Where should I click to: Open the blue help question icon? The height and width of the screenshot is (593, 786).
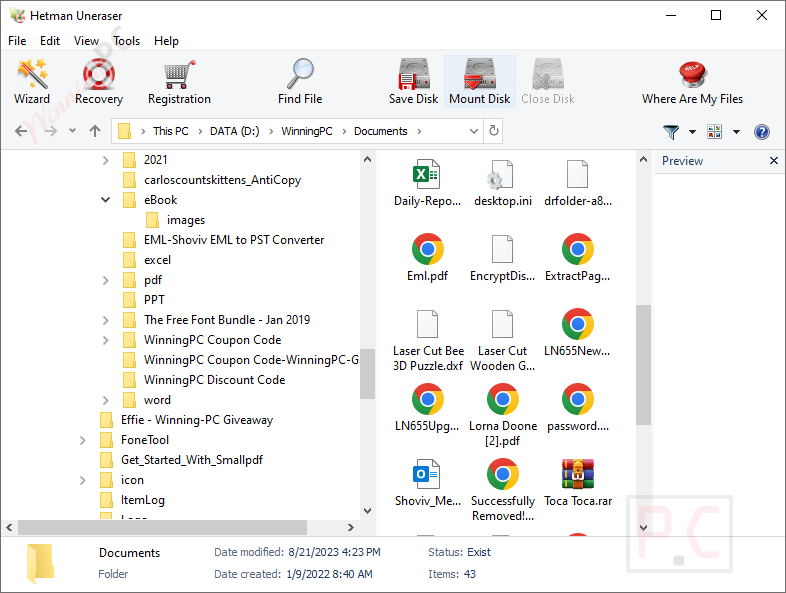click(761, 132)
